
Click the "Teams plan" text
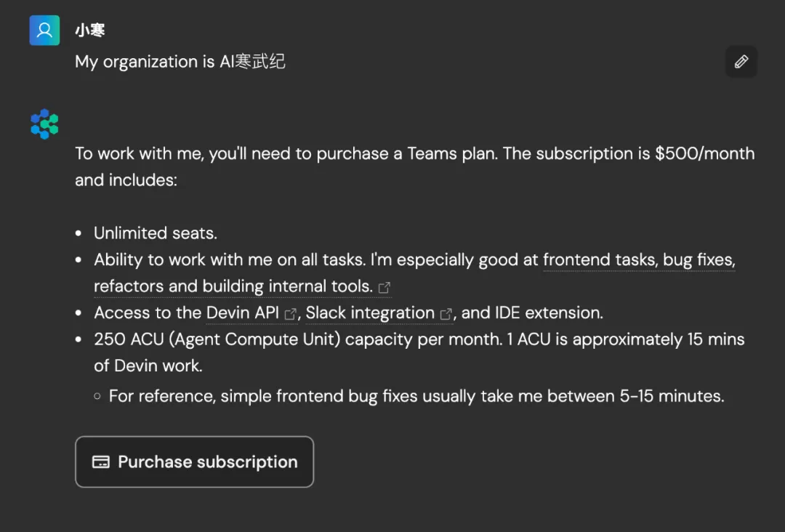[x=452, y=153]
